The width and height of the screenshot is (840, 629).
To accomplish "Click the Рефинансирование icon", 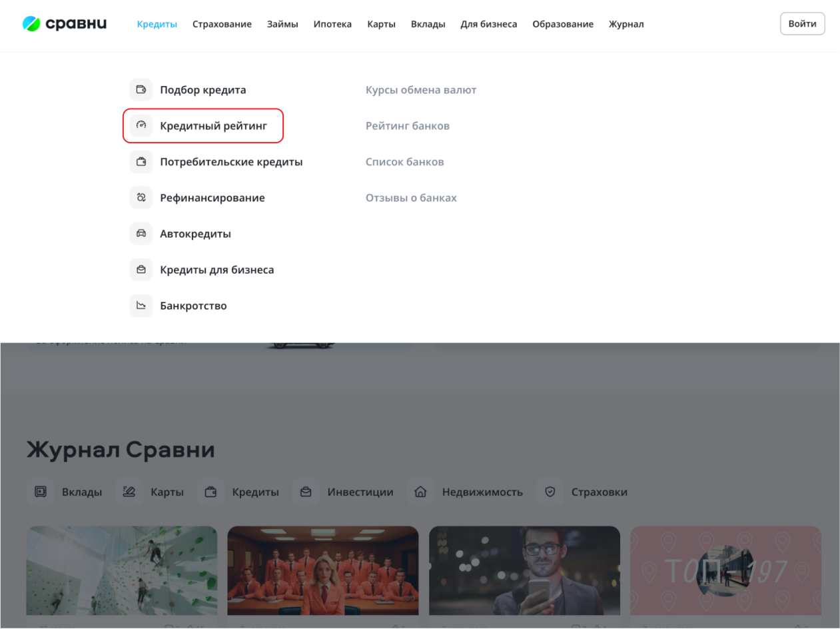I will pos(141,198).
